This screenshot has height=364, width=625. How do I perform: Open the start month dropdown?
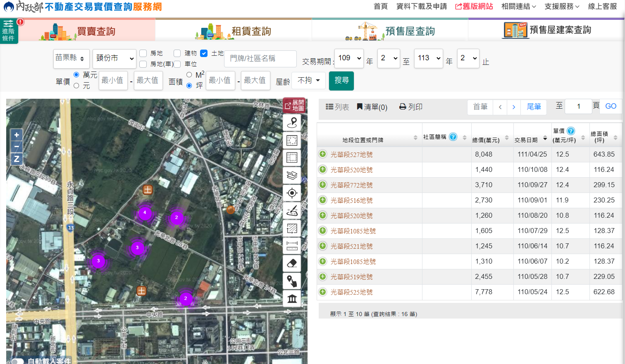(389, 59)
